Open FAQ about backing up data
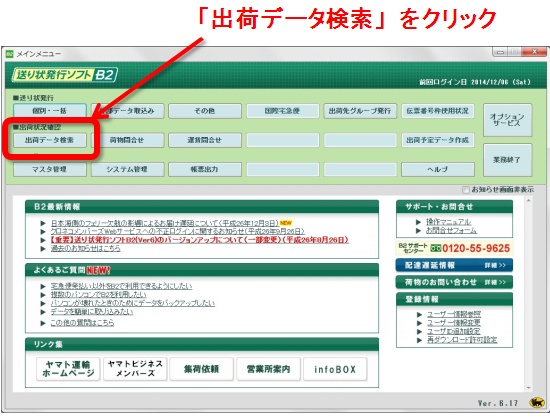 click(x=133, y=303)
